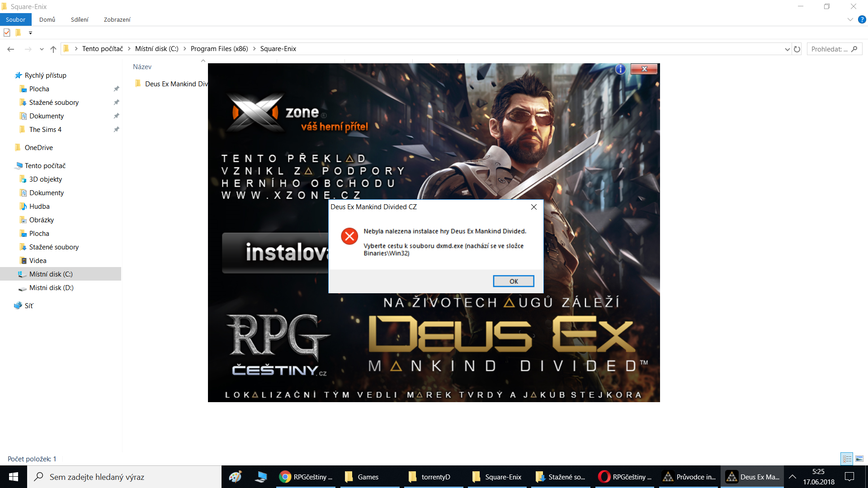Open the Sdílení ribbon tab
The height and width of the screenshot is (488, 868).
point(80,19)
